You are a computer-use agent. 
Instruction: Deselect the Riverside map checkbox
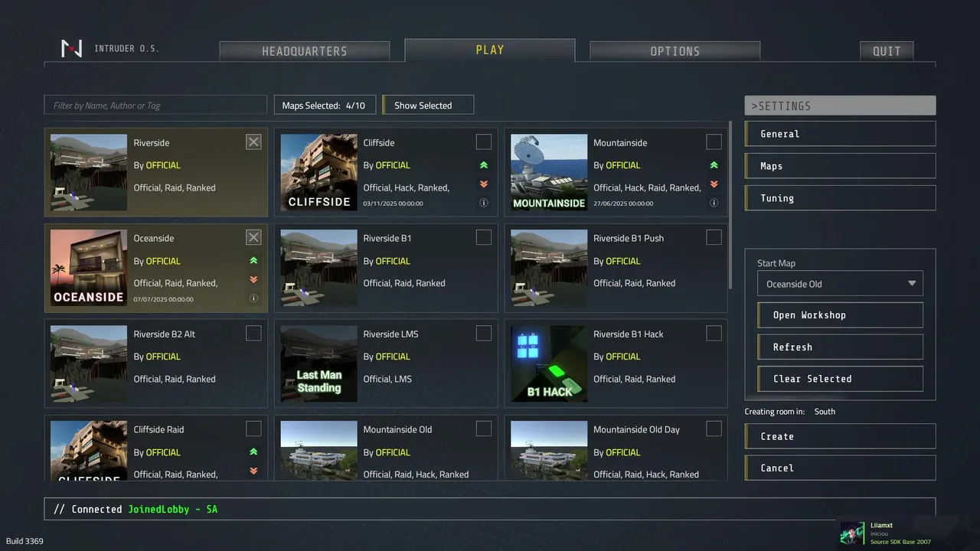(x=253, y=142)
